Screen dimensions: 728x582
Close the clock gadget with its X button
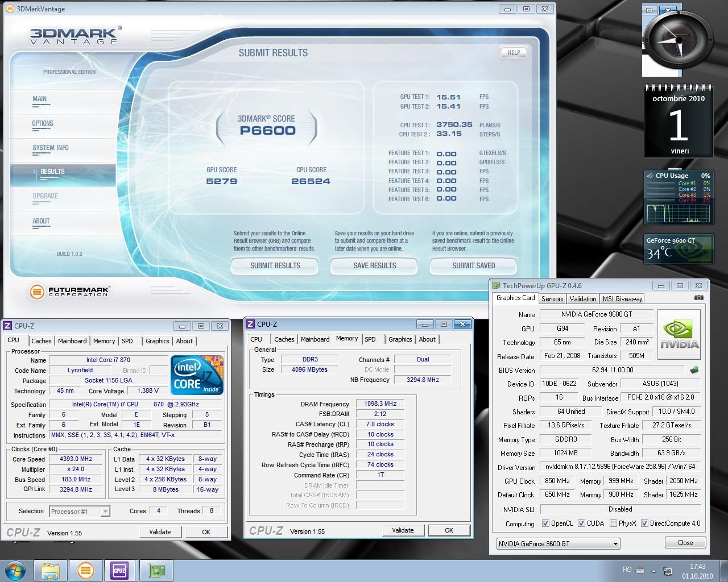click(668, 10)
